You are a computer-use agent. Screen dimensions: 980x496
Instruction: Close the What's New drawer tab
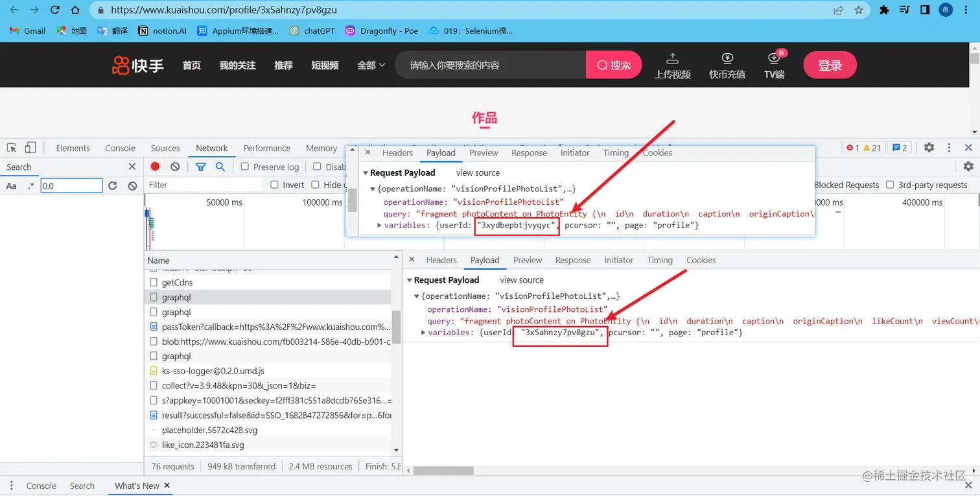[167, 485]
